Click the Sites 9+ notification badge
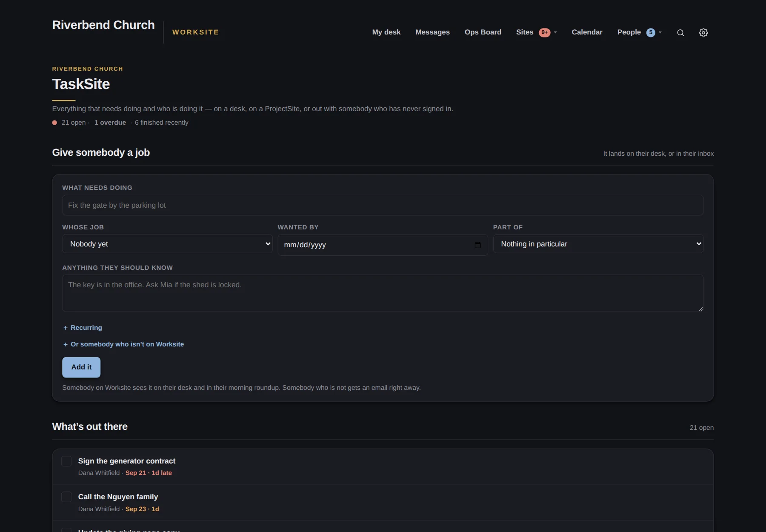 [544, 32]
